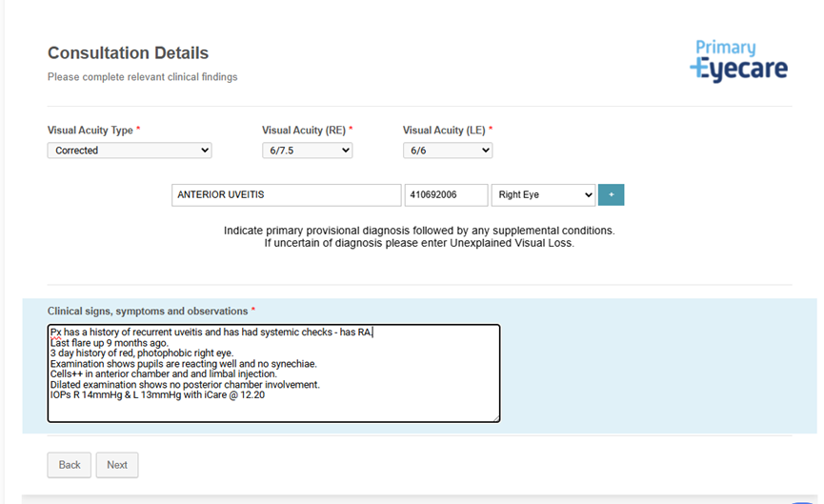Click the line '3 day history of red, photophobic right eye.'
824x504 pixels.
pos(142,353)
